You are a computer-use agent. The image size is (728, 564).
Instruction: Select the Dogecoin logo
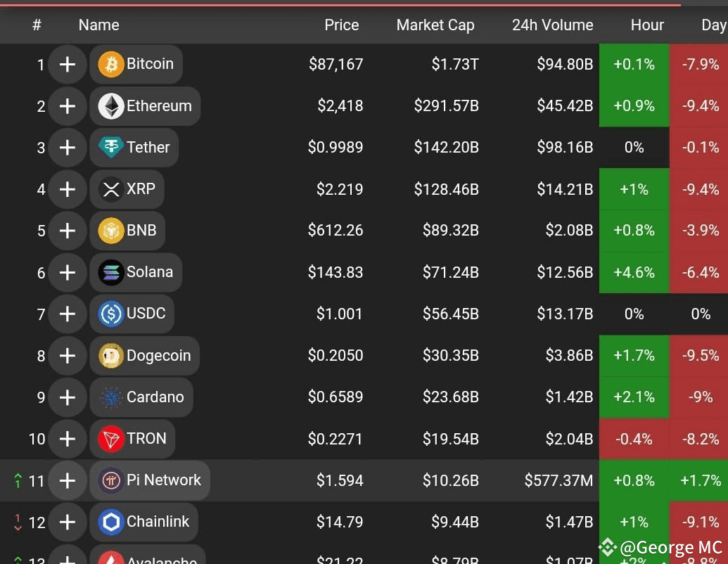110,356
